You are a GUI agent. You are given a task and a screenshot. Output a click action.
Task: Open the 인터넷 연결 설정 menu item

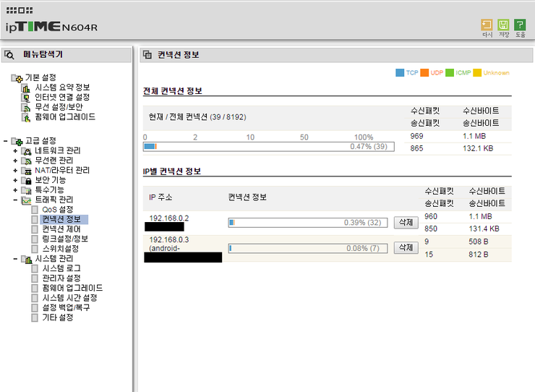point(62,98)
